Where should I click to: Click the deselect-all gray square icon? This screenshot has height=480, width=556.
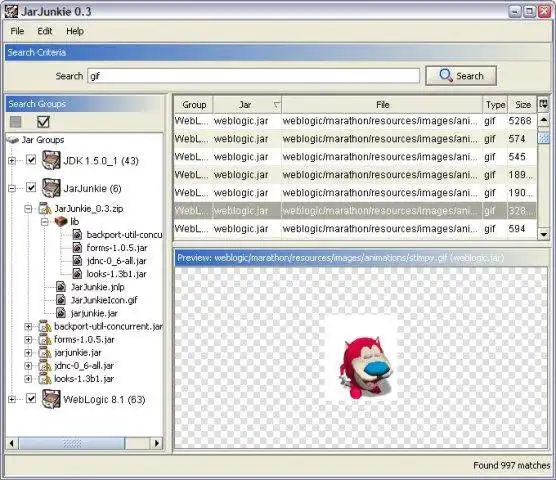pyautogui.click(x=15, y=122)
